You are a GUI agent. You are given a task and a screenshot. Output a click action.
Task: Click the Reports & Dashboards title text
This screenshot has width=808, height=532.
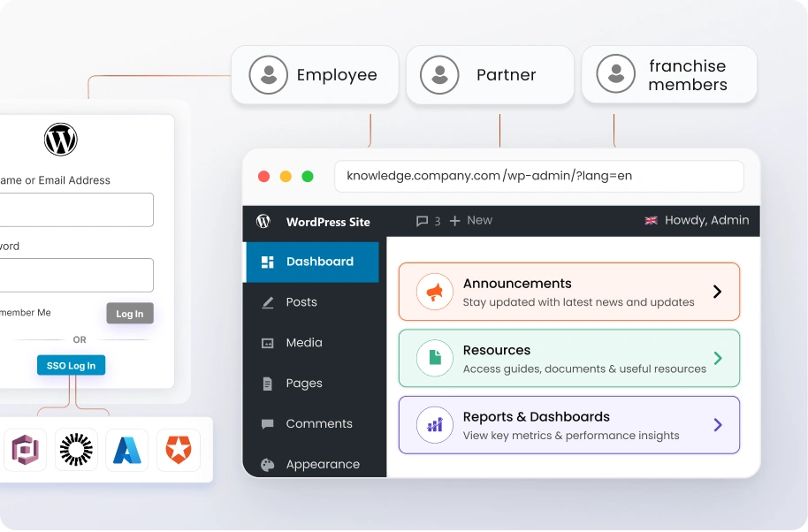point(536,416)
